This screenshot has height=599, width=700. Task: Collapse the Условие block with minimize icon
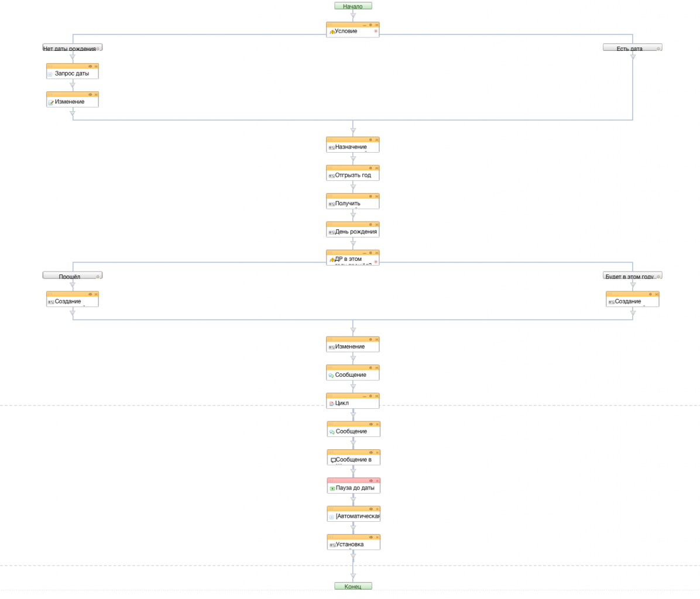(364, 25)
